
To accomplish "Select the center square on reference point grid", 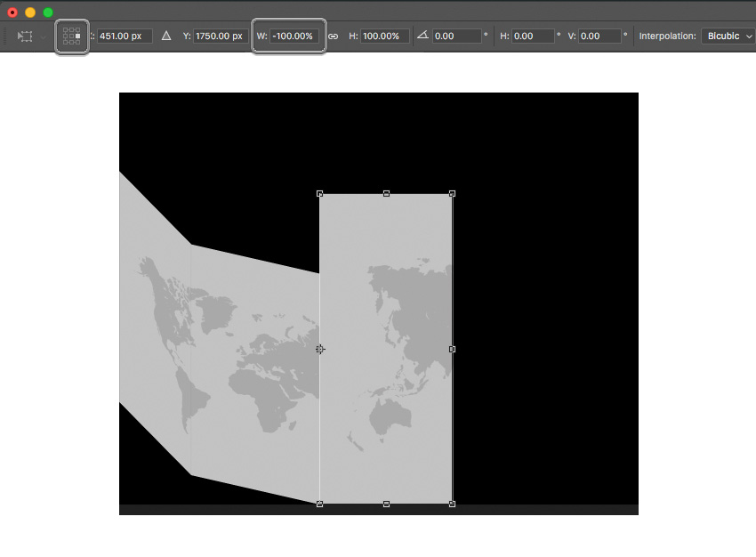I will 71,36.
